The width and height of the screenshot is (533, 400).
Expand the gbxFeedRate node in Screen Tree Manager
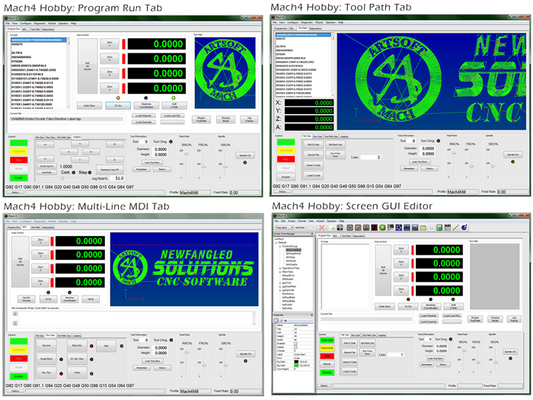coord(280,286)
